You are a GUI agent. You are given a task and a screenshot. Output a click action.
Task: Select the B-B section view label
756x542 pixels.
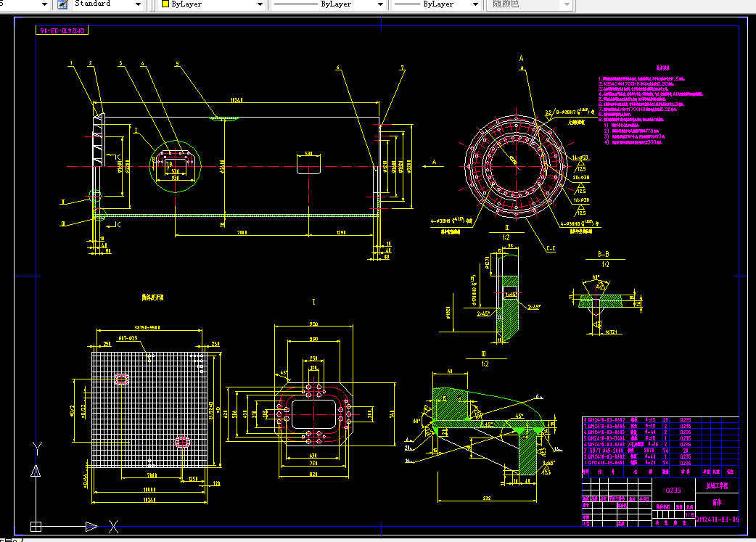604,254
